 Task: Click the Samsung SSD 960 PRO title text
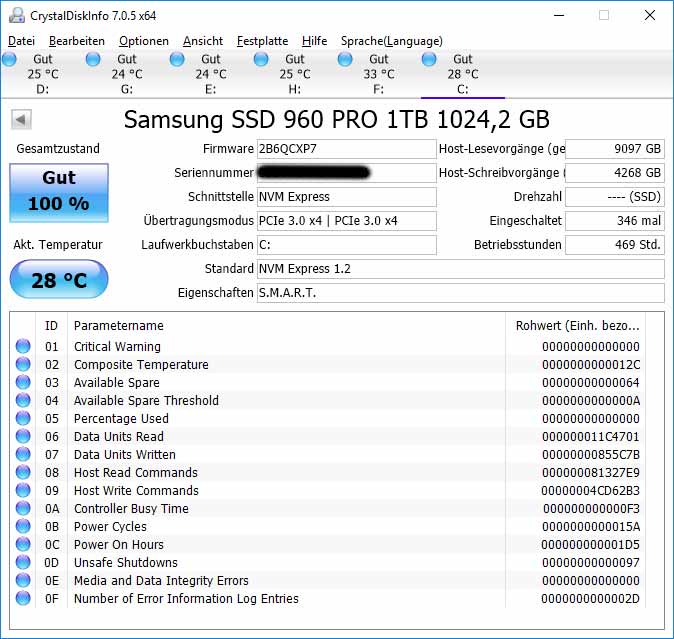tap(337, 119)
